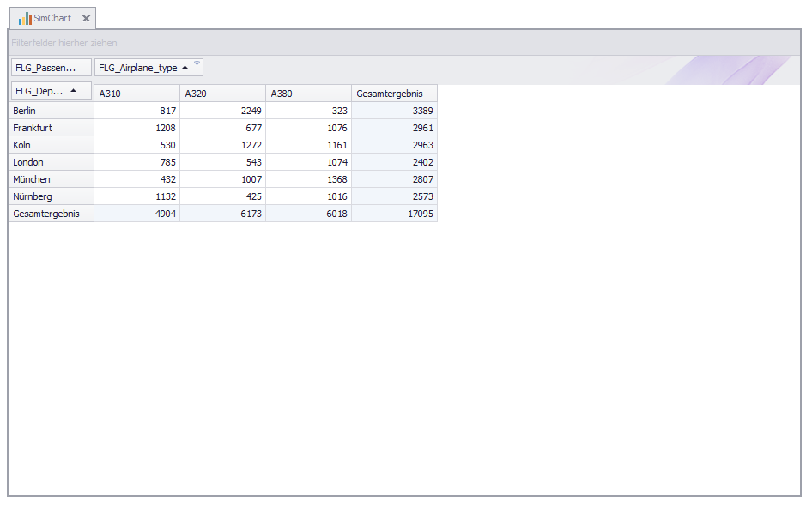Click the Gesamtergebnis row header
This screenshot has height=507, width=812.
click(51, 214)
